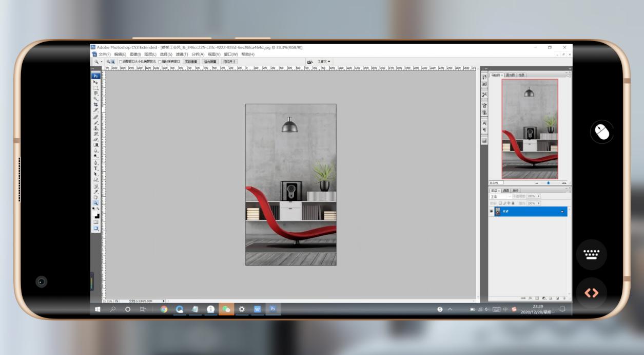The width and height of the screenshot is (644, 355).
Task: Enable the zoom all windows checkbox
Action: (x=160, y=62)
